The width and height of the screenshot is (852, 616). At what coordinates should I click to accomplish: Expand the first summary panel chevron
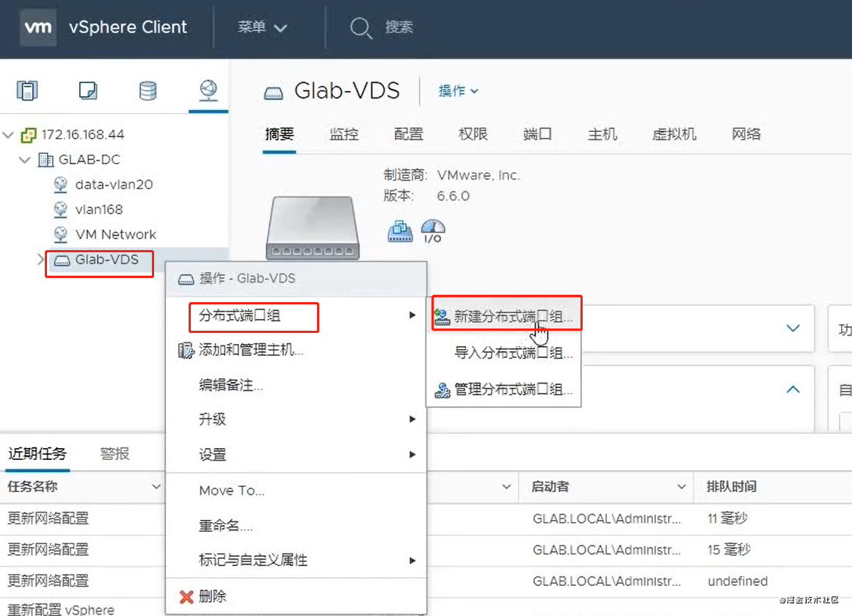pos(793,328)
